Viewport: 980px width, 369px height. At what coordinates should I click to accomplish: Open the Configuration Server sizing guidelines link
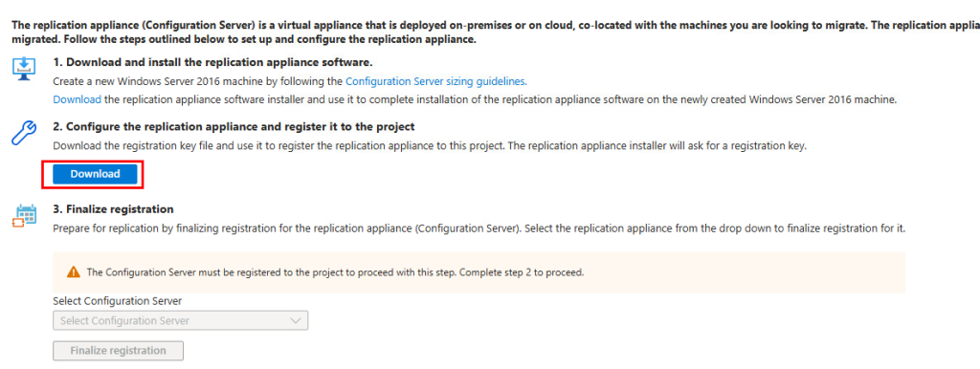[436, 81]
